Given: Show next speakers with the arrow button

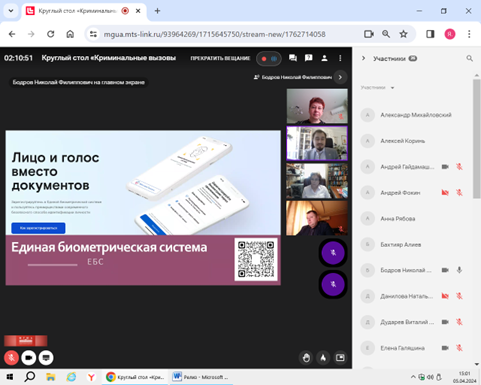Looking at the screenshot, I should point(340,77).
